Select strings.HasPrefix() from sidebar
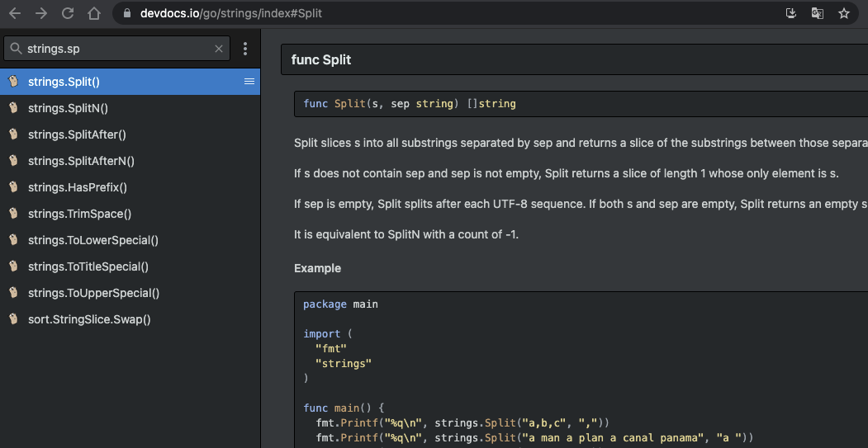Image resolution: width=868 pixels, height=448 pixels. [x=77, y=187]
